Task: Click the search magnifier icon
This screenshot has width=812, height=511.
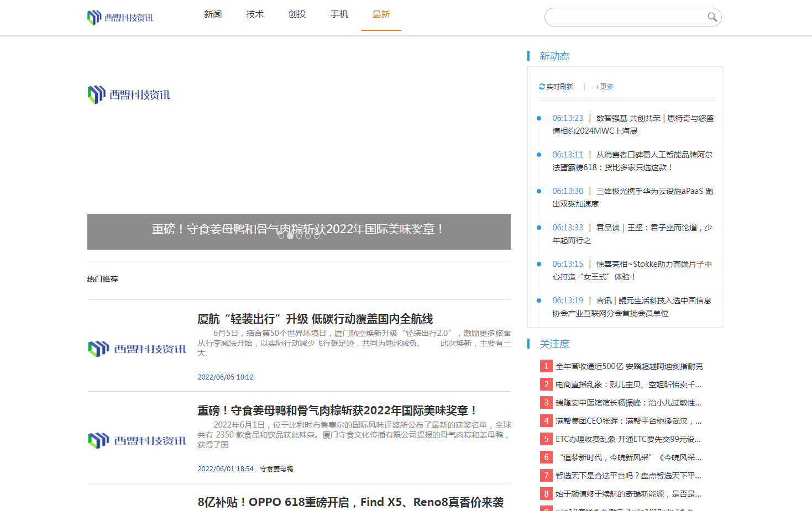Action: (712, 17)
